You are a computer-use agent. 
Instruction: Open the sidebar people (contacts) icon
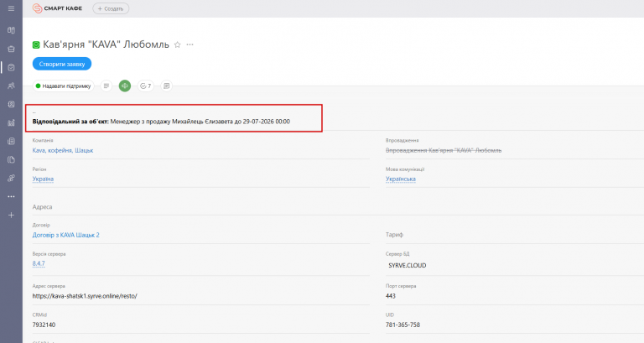click(11, 86)
